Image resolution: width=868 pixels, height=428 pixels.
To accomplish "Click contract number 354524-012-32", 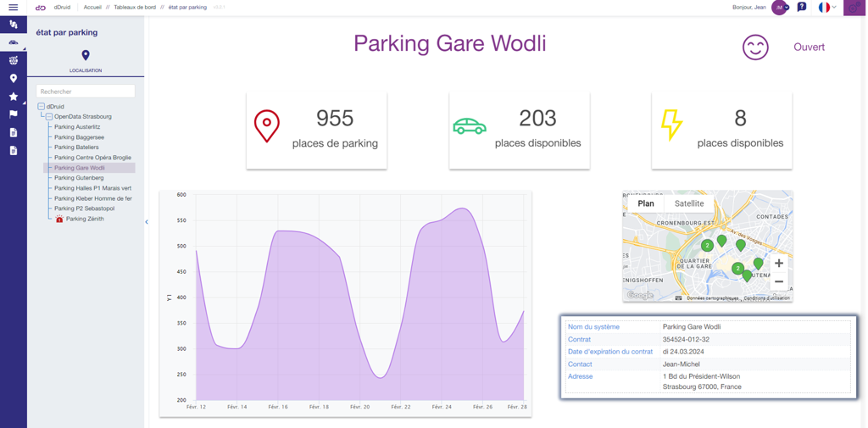I will tap(686, 339).
